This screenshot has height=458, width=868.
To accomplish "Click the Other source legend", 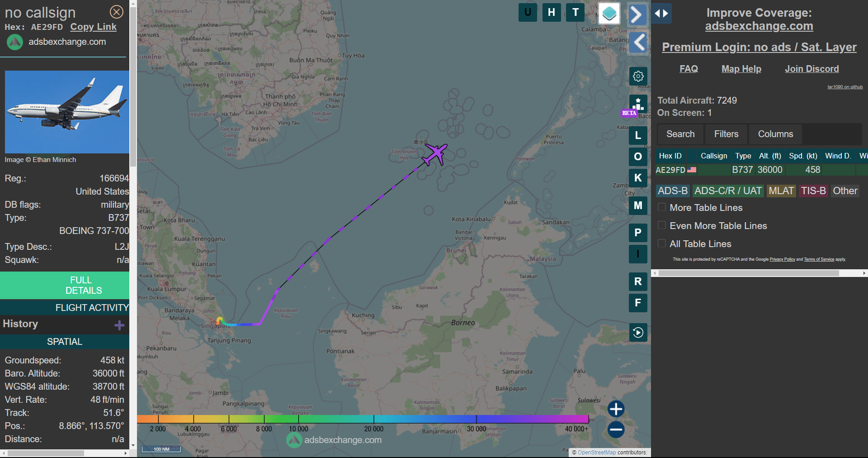I will tap(845, 191).
